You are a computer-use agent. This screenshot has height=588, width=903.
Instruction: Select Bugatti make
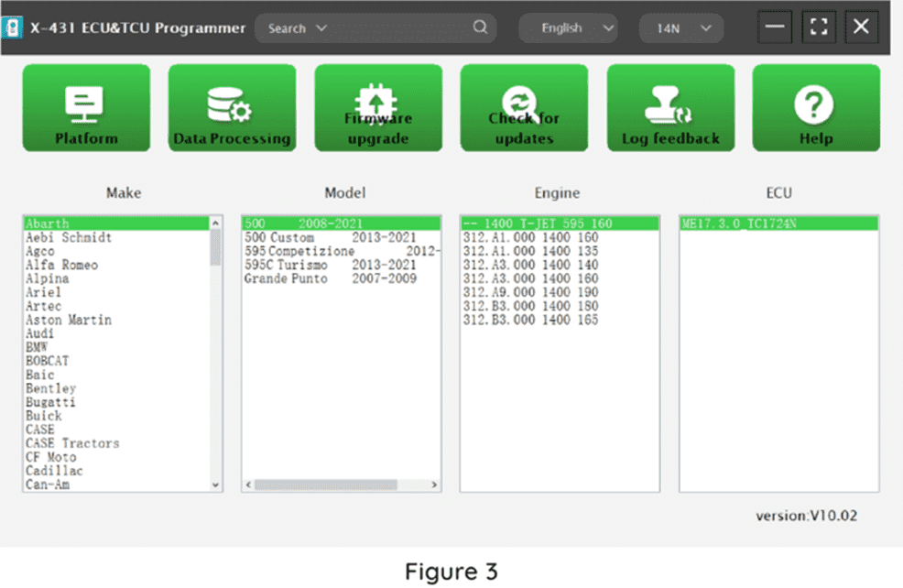click(116, 402)
